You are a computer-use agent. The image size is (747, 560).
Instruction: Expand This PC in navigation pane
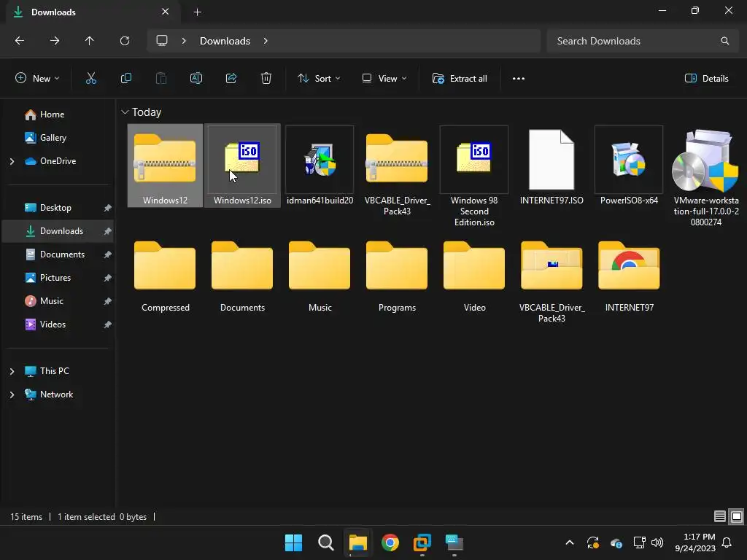(12, 371)
